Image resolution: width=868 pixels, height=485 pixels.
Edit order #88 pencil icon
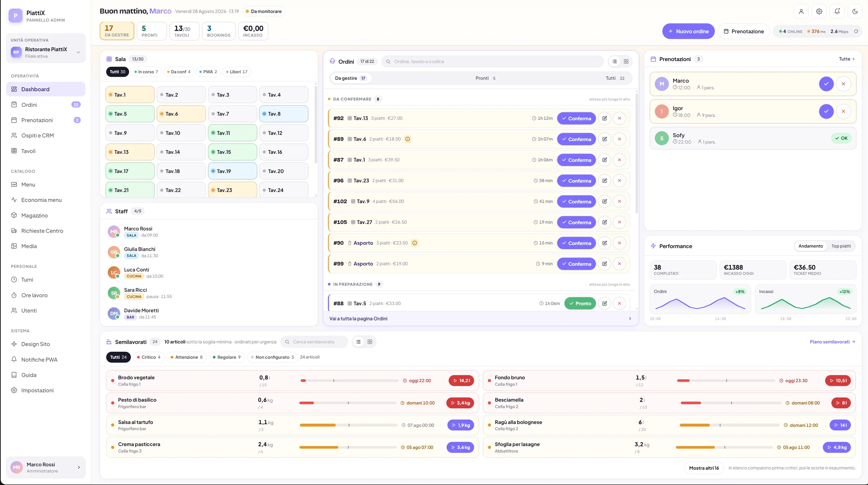tap(604, 303)
